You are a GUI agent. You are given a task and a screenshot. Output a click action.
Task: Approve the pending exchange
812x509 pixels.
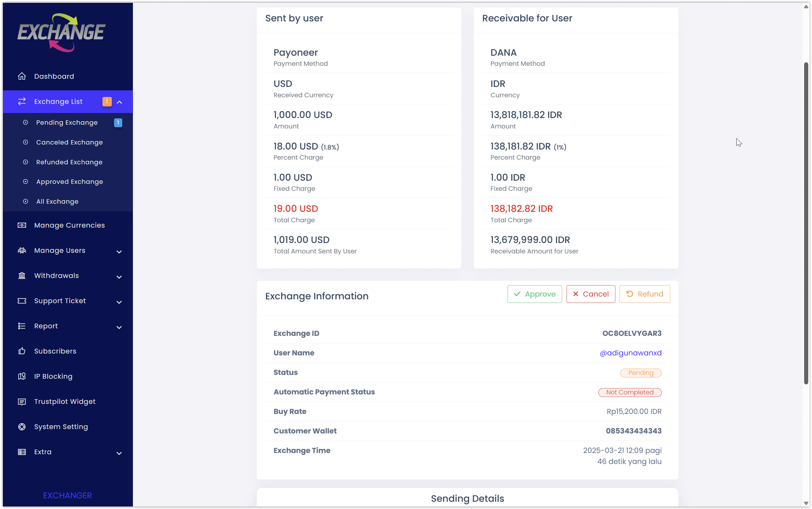534,294
